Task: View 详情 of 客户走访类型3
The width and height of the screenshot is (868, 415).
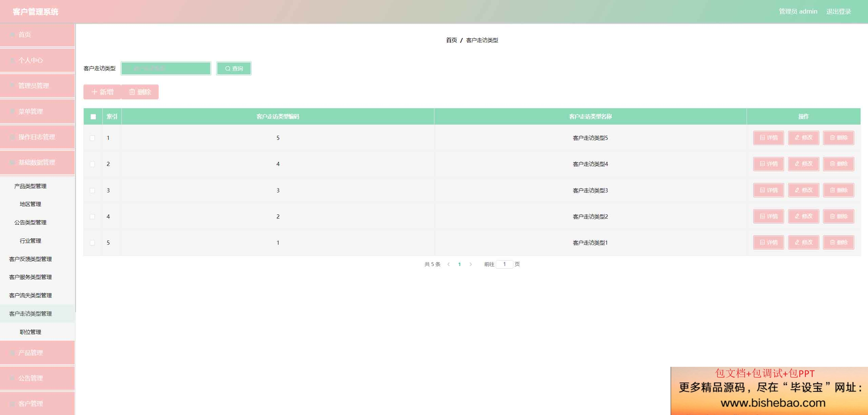Action: 768,190
